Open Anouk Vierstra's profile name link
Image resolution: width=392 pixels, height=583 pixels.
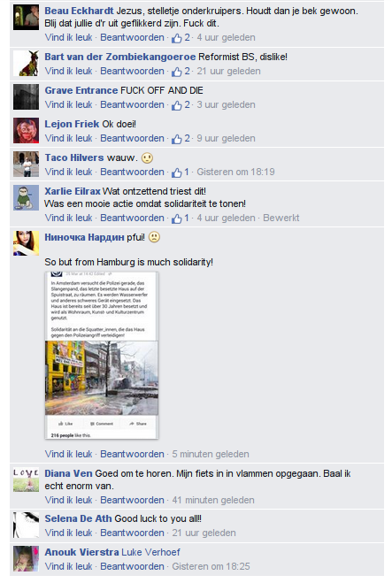81,552
